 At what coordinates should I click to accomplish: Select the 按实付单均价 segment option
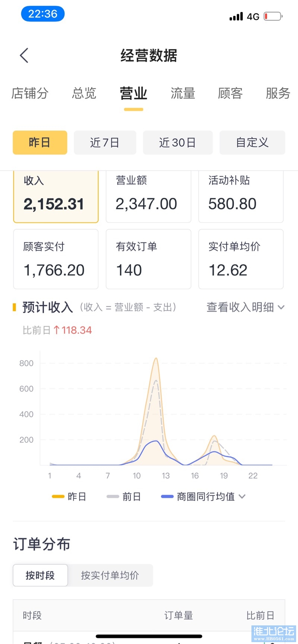pyautogui.click(x=110, y=575)
